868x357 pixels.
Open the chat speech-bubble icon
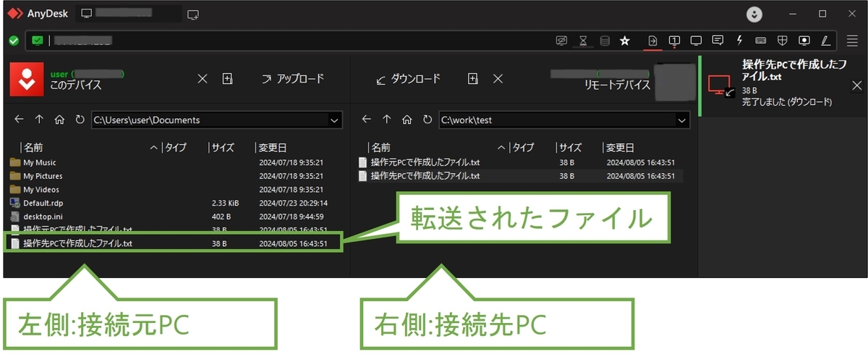tap(718, 41)
